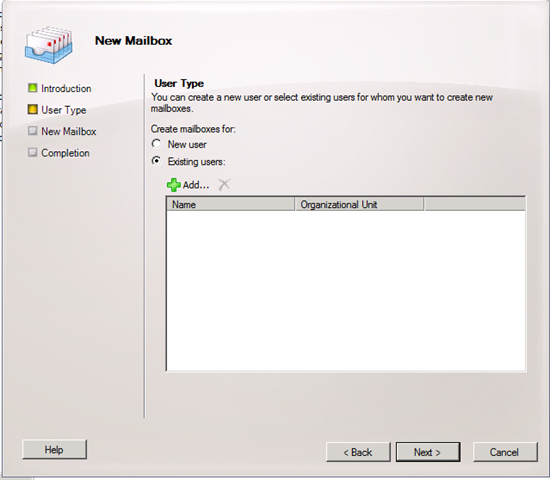Screen dimensions: 550x480
Task: Open Help for this wizard
Action: (54, 449)
